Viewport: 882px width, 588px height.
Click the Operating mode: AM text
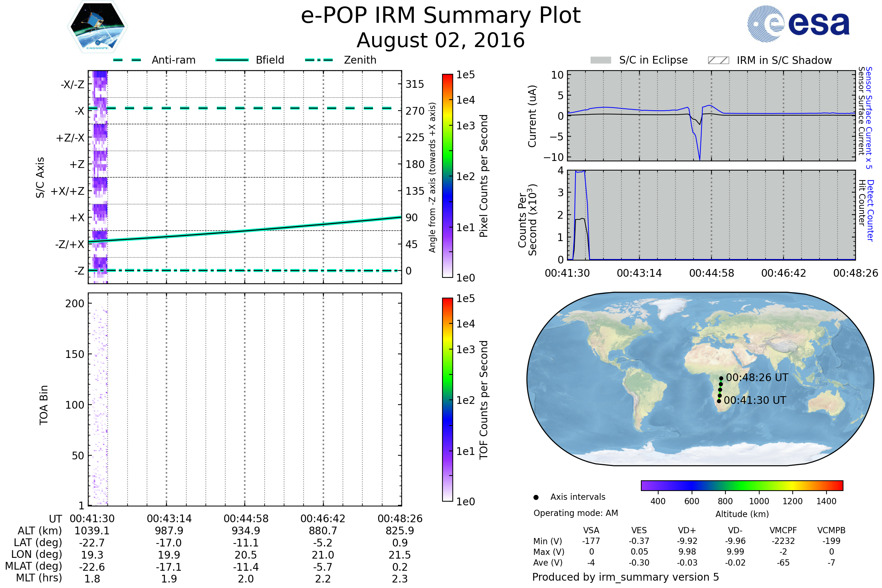(576, 513)
